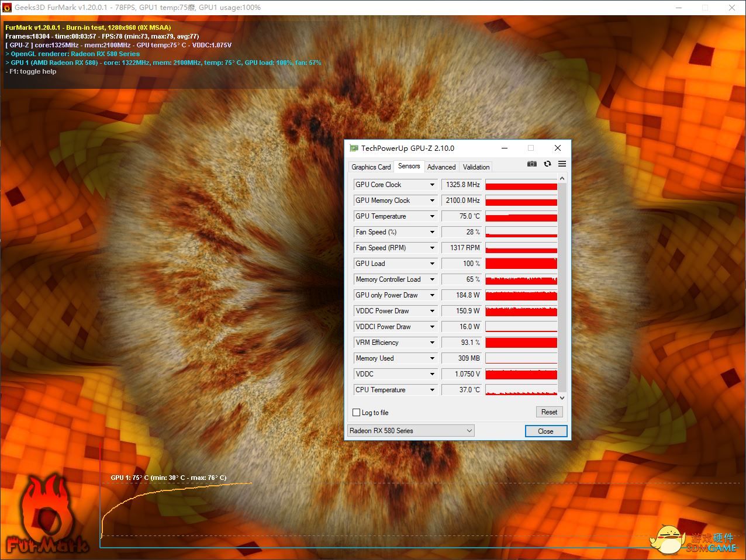Open the VDDC voltage sensor dropdown

pos(432,374)
